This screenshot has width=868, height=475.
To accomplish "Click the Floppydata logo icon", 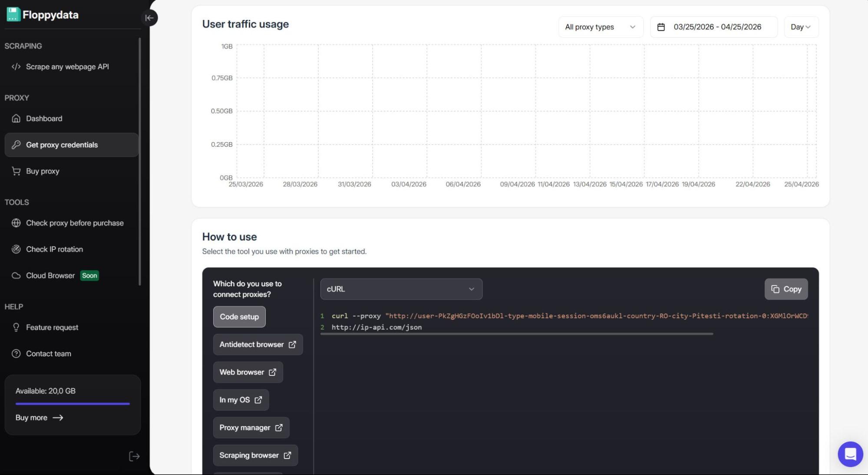I will tap(13, 14).
